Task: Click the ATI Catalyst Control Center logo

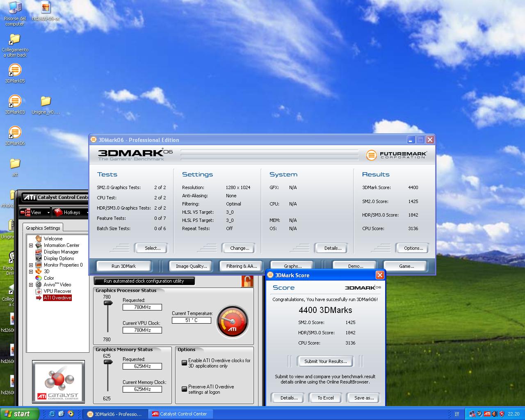Action: click(x=58, y=383)
